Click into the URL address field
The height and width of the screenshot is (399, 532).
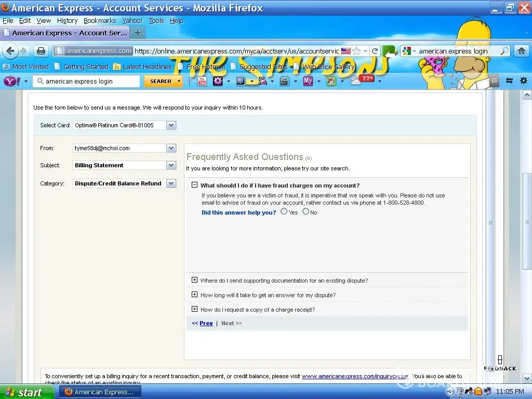pyautogui.click(x=236, y=51)
